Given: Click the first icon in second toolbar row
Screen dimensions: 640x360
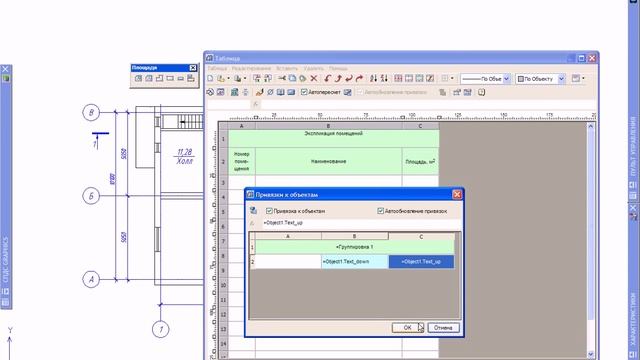Looking at the screenshot, I should coord(210,92).
